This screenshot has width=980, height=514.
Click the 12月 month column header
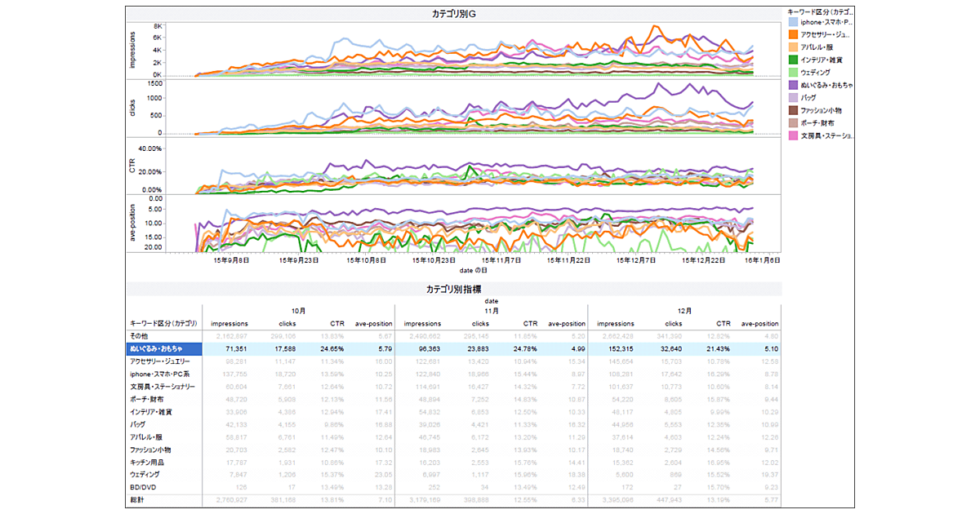684,311
